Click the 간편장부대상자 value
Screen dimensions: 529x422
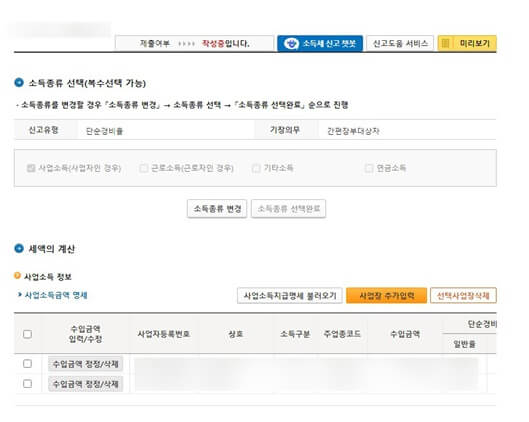[353, 131]
